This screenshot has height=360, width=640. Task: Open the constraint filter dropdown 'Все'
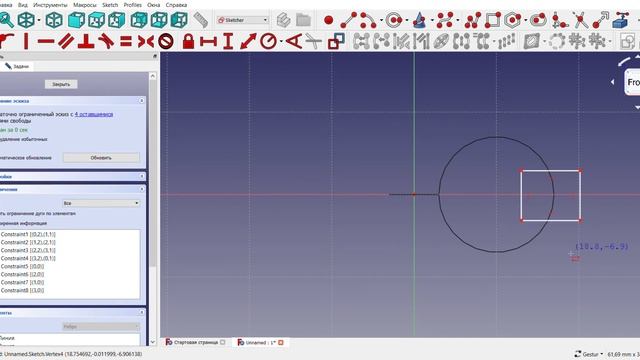point(101,203)
